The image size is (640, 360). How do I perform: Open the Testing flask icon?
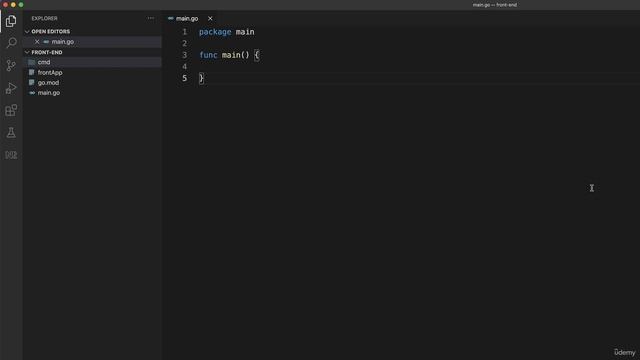11,133
